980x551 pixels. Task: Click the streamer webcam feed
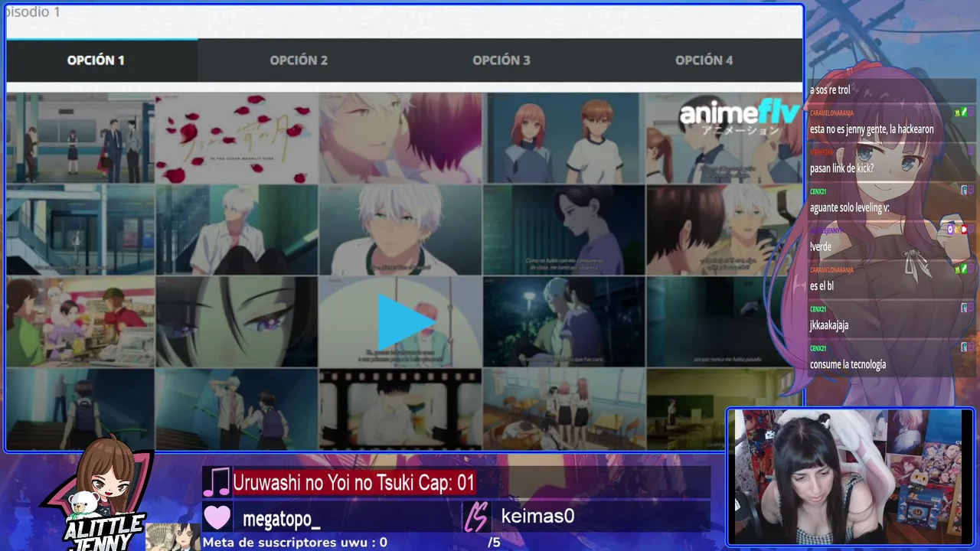point(849,477)
